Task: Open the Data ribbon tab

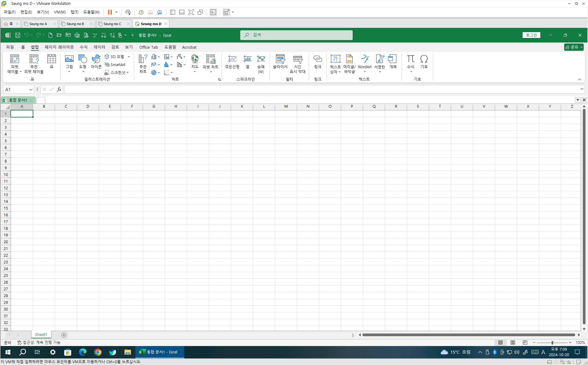Action: (x=99, y=47)
